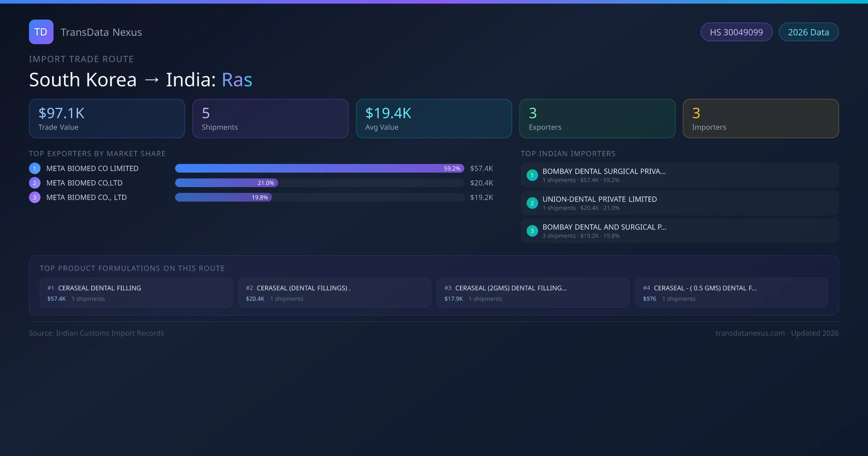Click the HS 30049099 pill
This screenshot has width=868, height=456.
point(736,32)
